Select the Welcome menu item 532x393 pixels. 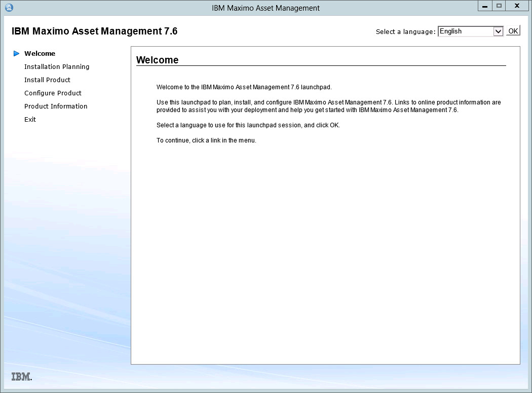pyautogui.click(x=40, y=53)
